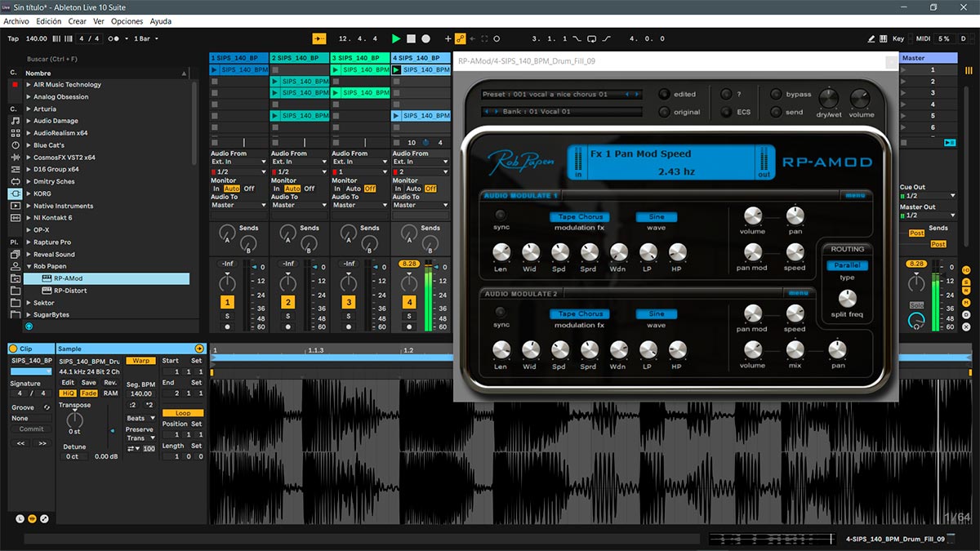Enable automation arm link icon
Screen dimensions: 980x551
pyautogui.click(x=460, y=38)
